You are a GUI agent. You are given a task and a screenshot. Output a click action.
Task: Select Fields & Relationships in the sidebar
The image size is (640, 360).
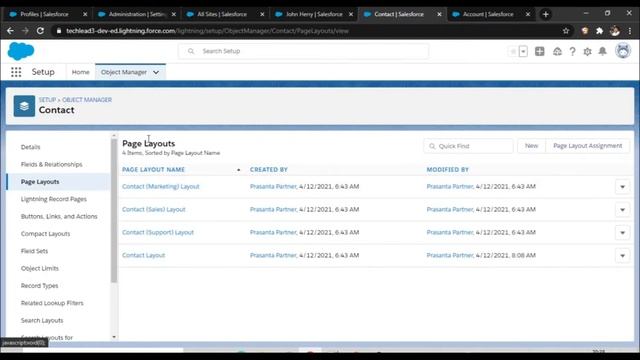(51, 164)
